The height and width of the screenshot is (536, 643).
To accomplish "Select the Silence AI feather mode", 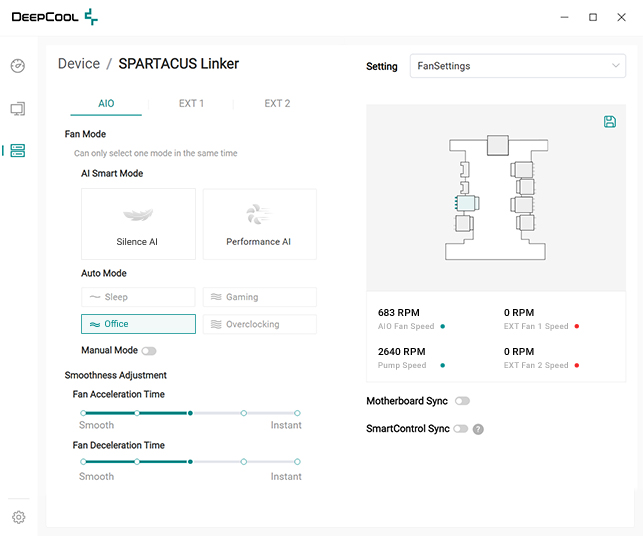I will [x=138, y=224].
